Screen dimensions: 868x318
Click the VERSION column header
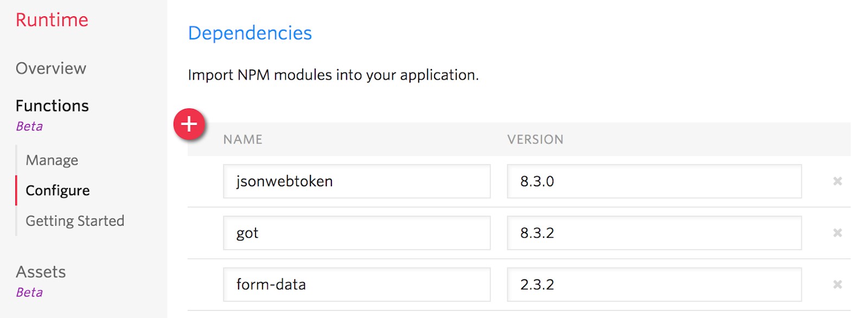click(535, 140)
